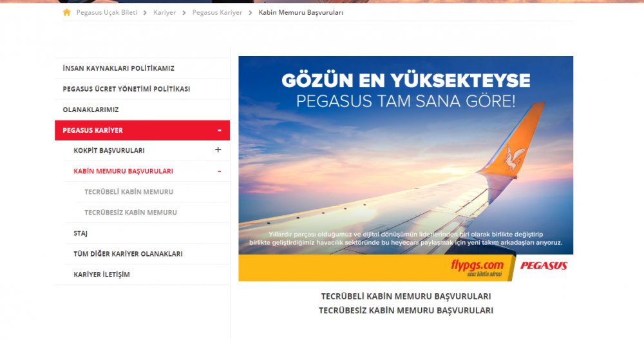Viewport: 644px width, 339px height.
Task: Select Pegasus Ücret Yönetimi Politikası
Action: point(126,89)
